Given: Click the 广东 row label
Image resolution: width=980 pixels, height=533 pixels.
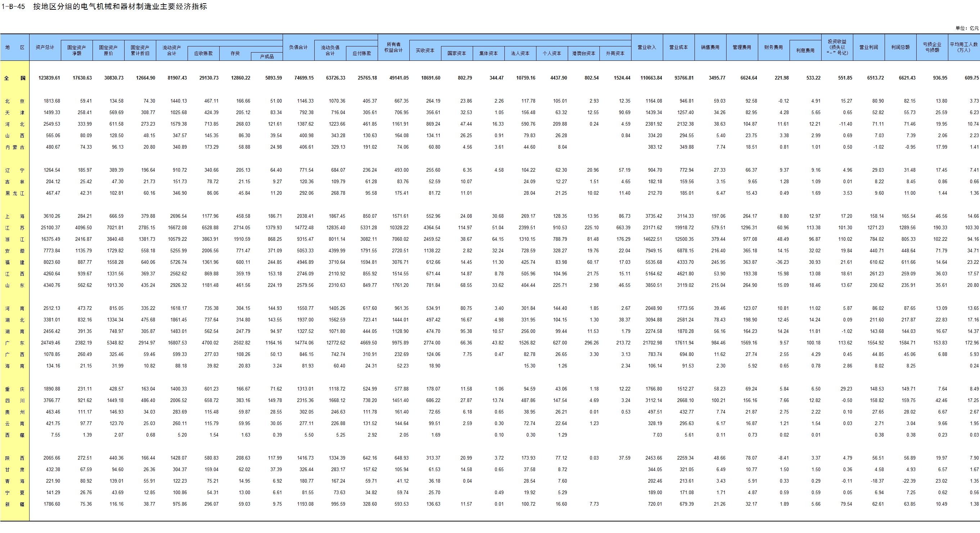Looking at the screenshot, I should point(15,343).
